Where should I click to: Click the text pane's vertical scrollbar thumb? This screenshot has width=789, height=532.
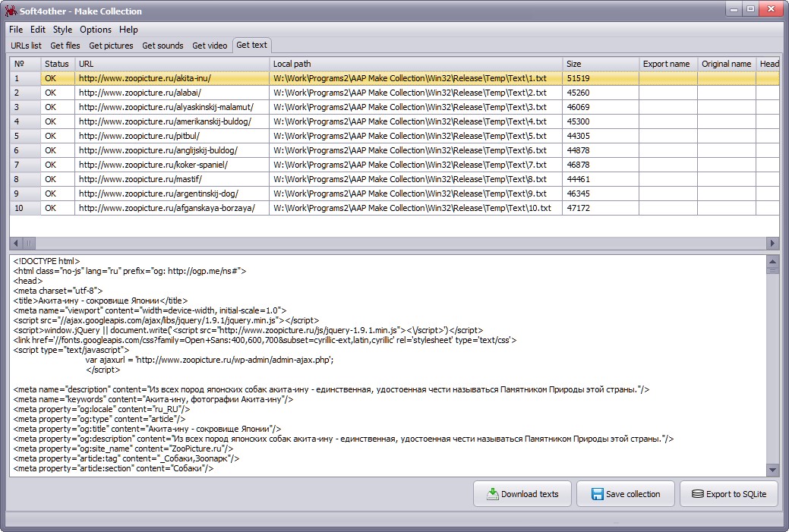point(772,270)
